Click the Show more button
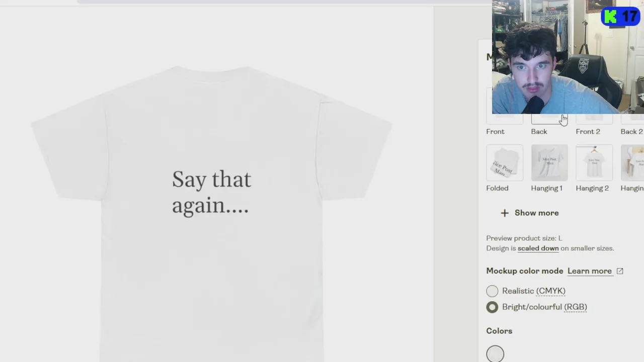Screen dimensions: 644x362 click(x=529, y=213)
